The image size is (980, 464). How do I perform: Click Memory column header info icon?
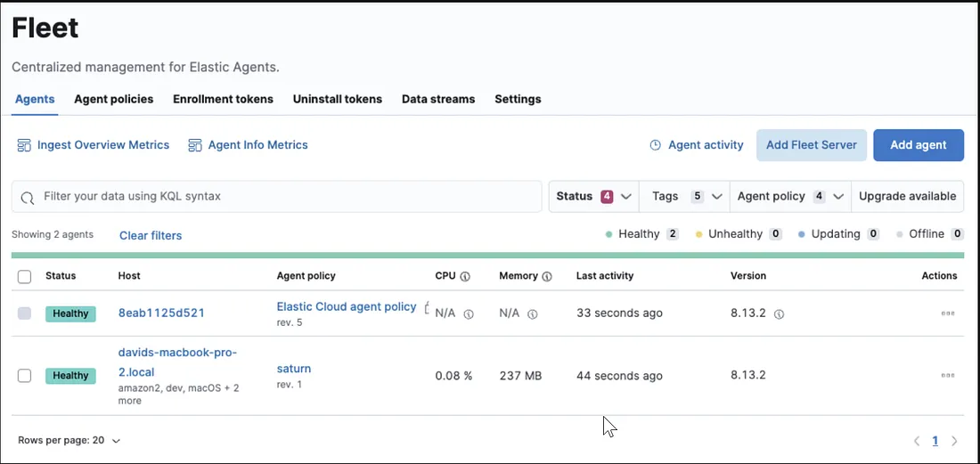(x=547, y=277)
